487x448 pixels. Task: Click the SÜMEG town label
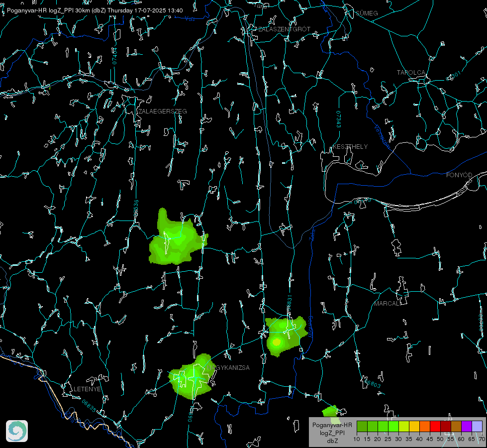[x=367, y=13]
